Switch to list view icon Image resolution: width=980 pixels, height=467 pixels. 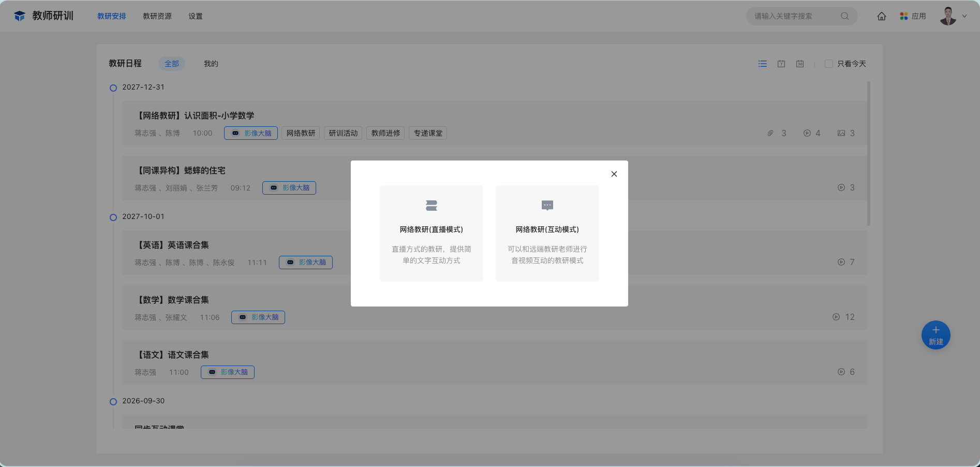(763, 64)
